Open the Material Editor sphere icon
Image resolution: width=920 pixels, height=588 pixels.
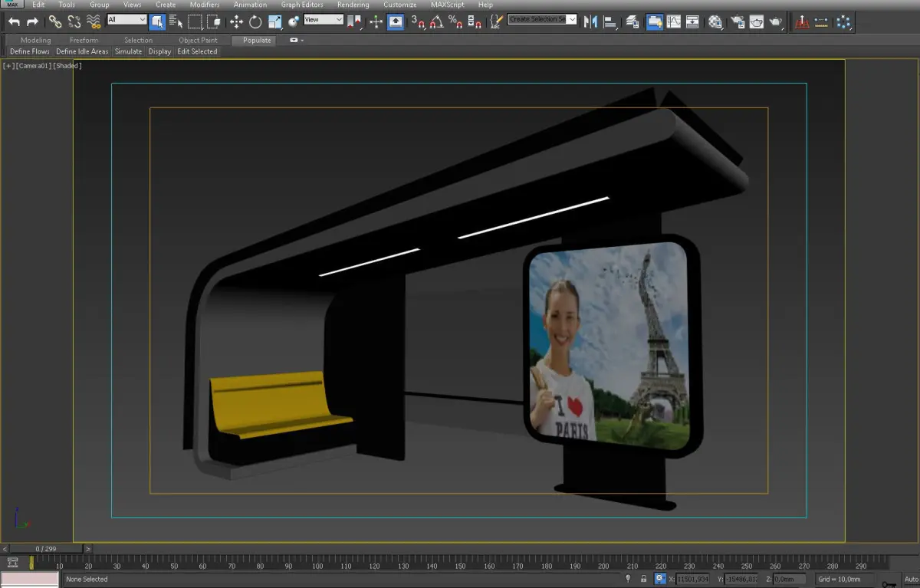[715, 22]
